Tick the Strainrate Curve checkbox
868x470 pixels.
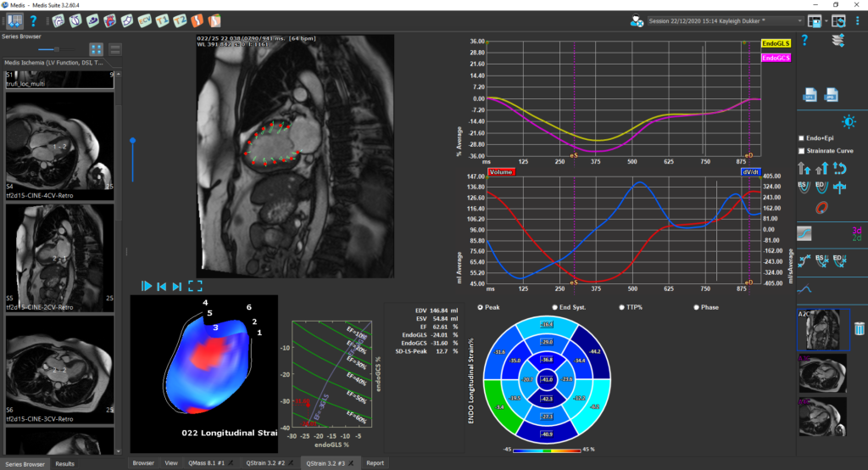(x=802, y=151)
